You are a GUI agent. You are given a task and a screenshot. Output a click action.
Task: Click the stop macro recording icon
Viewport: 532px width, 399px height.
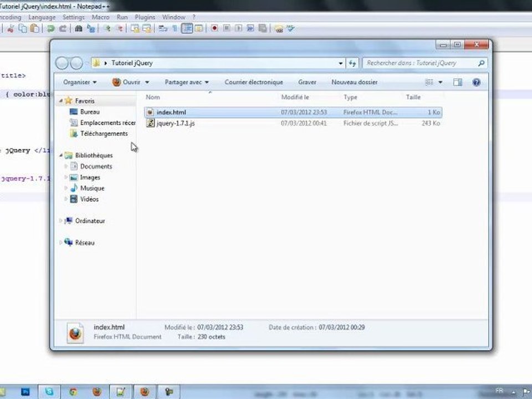[227, 28]
